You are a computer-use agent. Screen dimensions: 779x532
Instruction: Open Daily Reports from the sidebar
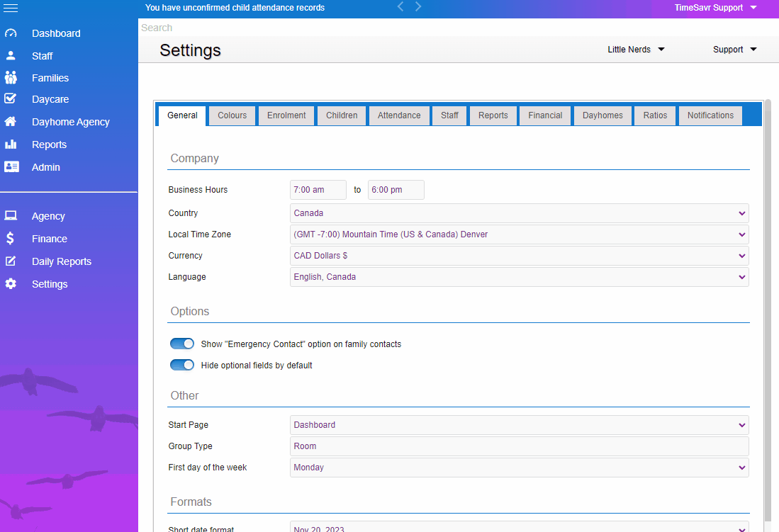click(62, 262)
